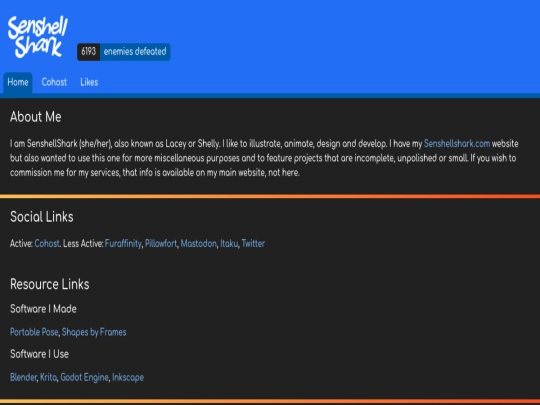The width and height of the screenshot is (540, 405).
Task: Visit the Blender link
Action: [x=23, y=377]
